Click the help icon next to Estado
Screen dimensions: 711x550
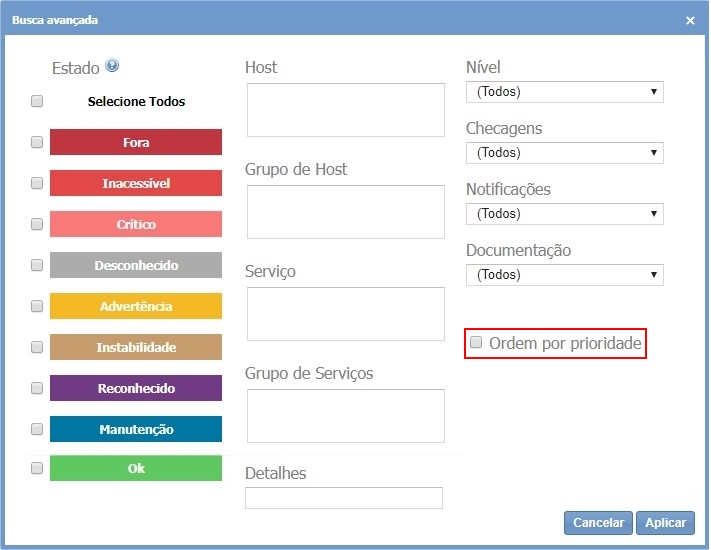112,66
